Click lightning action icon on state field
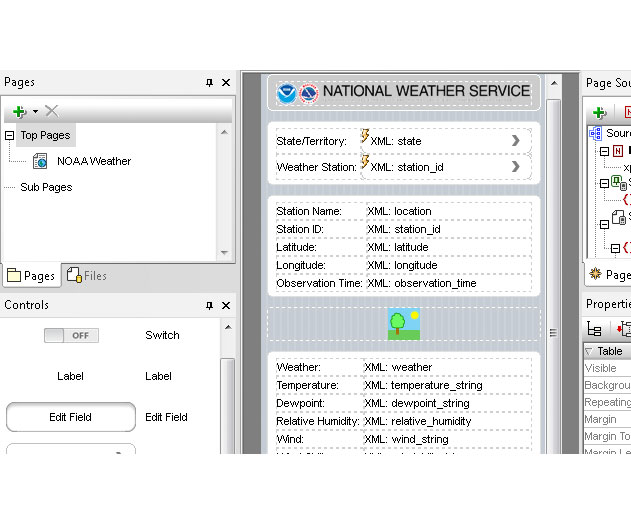Viewport: 631px width, 522px height. (365, 136)
